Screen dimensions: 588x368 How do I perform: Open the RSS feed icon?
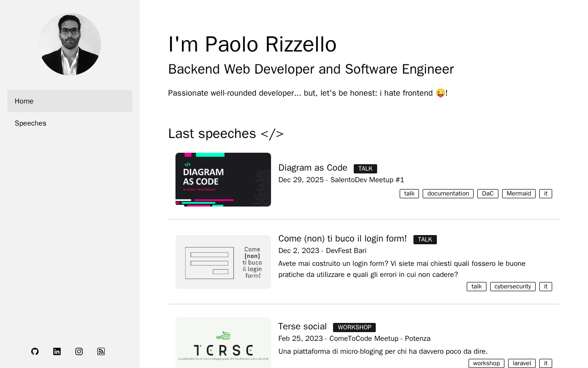(101, 351)
